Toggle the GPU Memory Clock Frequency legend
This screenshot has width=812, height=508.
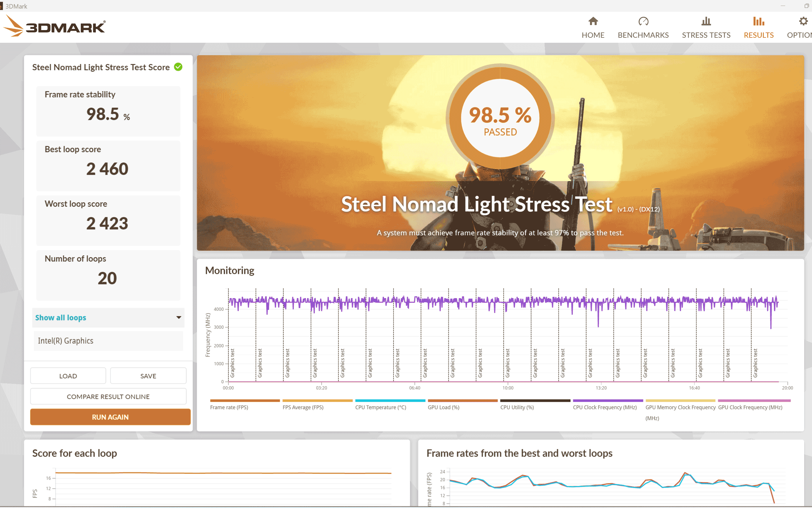tap(680, 412)
